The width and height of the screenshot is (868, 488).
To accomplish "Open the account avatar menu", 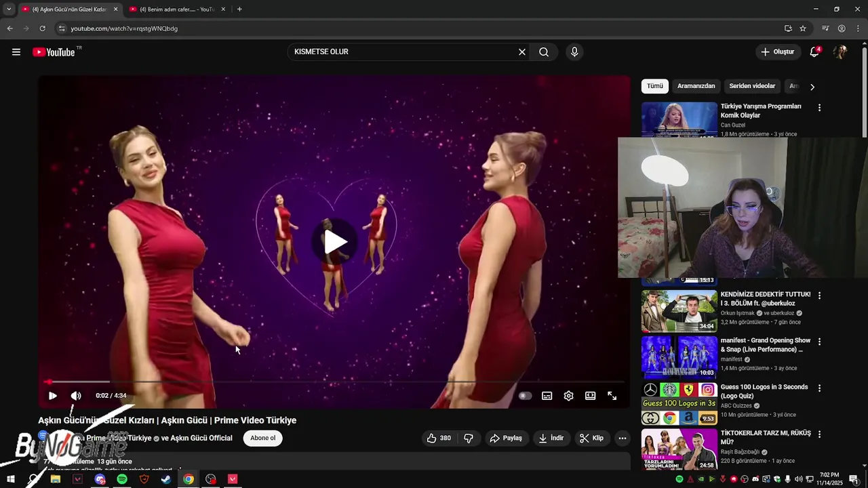I will tap(840, 52).
